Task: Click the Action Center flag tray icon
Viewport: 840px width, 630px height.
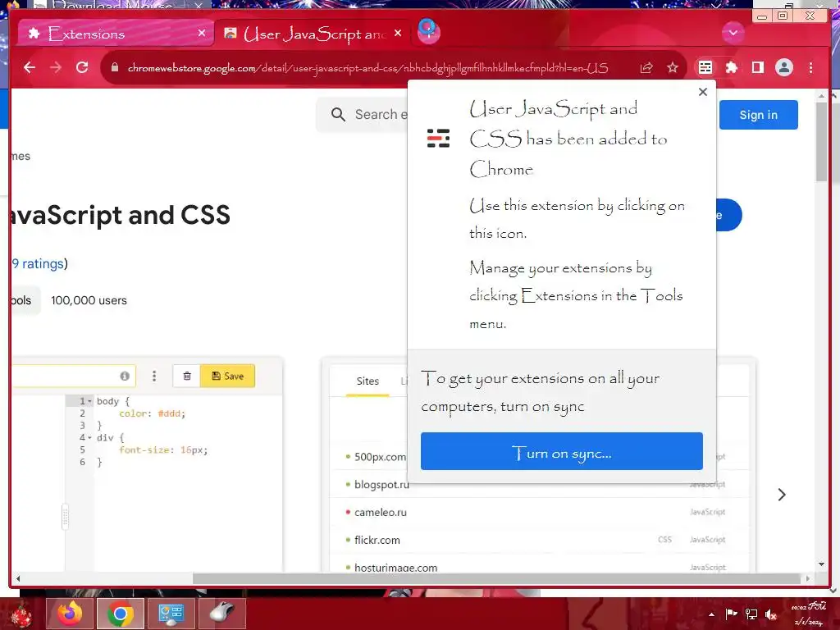Action: click(731, 614)
